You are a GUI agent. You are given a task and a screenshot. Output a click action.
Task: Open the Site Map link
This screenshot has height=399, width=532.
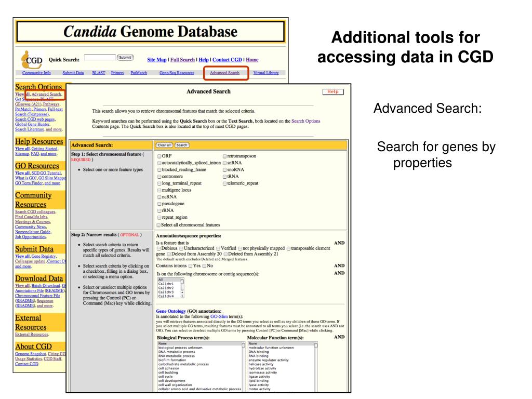pyautogui.click(x=157, y=60)
